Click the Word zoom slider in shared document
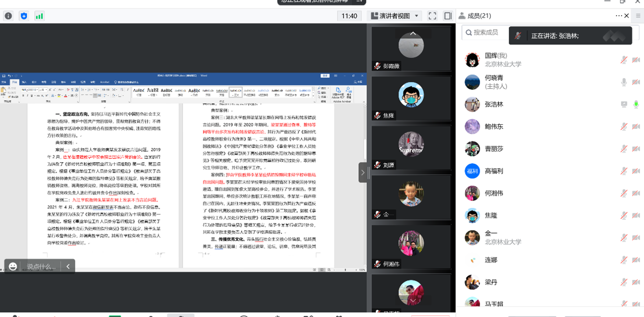 click(345, 270)
